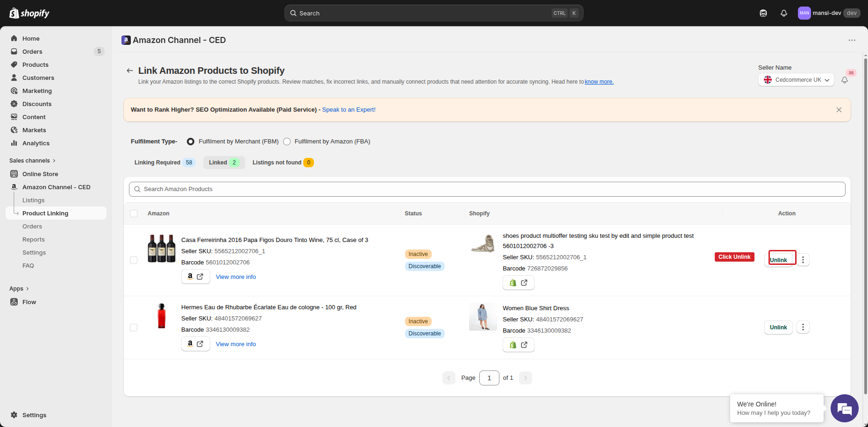Viewport: 868px width, 427px height.
Task: Open Online Store sales channel
Action: coord(40,174)
